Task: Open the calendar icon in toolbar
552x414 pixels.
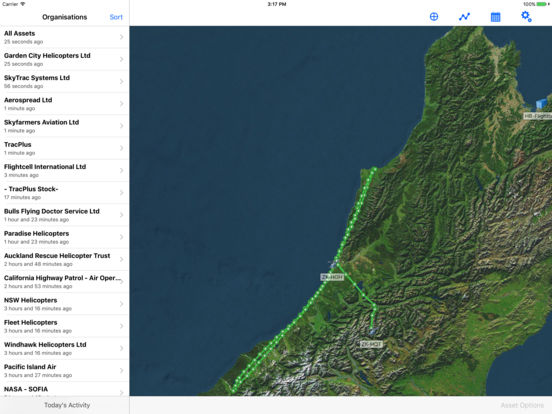Action: (495, 17)
